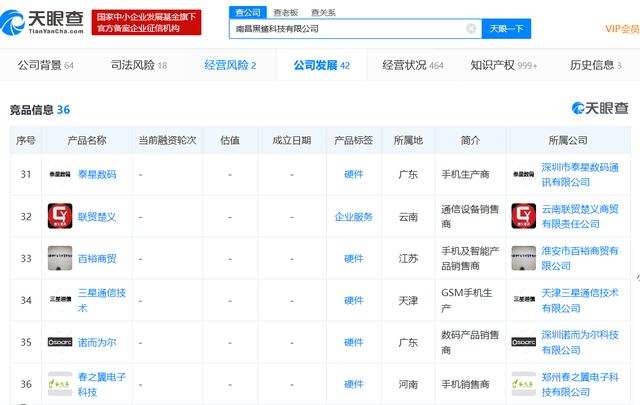Click the 通信设备销售商 description cell

pyautogui.click(x=470, y=216)
